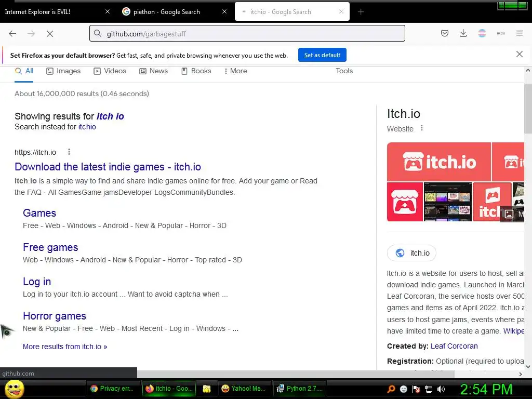Select the itchio - Google Search tab

292,11
